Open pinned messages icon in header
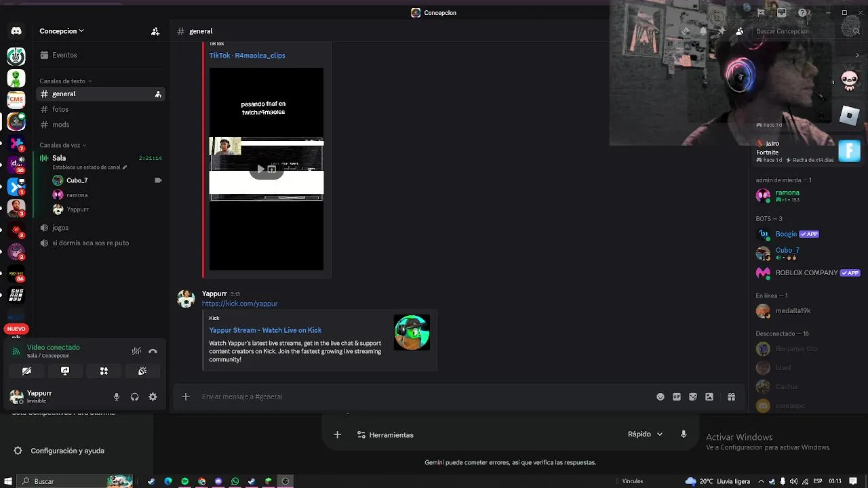This screenshot has height=488, width=868. tap(722, 31)
